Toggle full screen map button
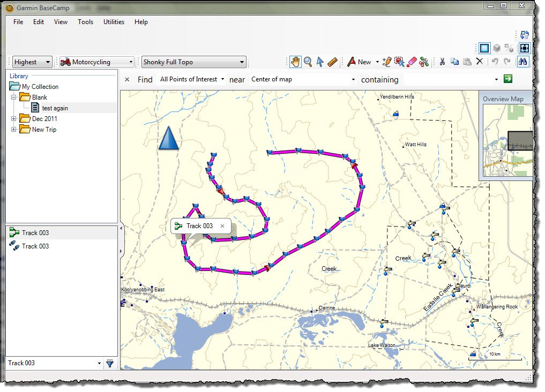 pos(525,48)
